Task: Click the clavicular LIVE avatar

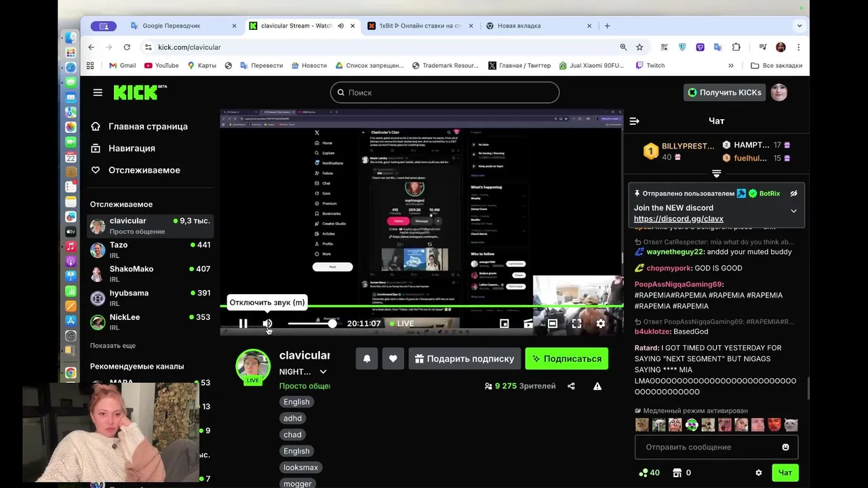Action: coord(253,367)
